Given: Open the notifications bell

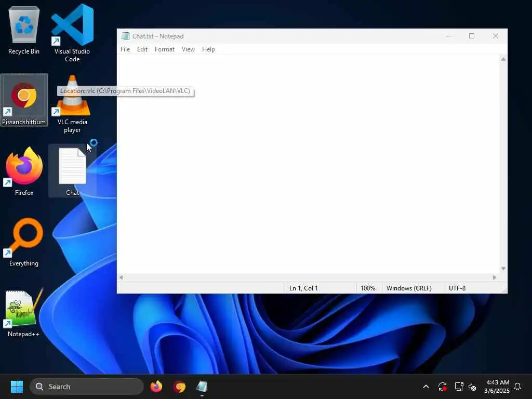Looking at the screenshot, I should point(517,387).
